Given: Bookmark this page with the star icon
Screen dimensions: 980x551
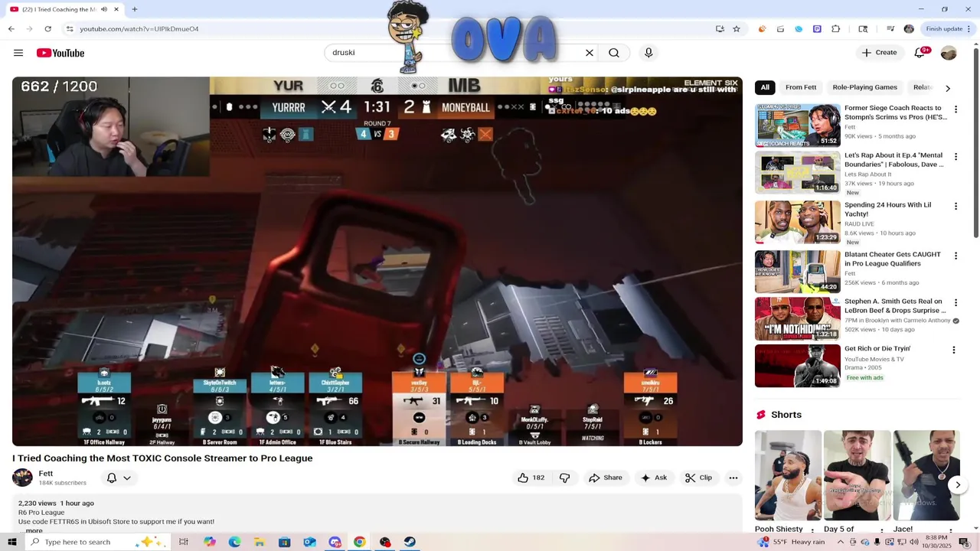Looking at the screenshot, I should coord(737,29).
